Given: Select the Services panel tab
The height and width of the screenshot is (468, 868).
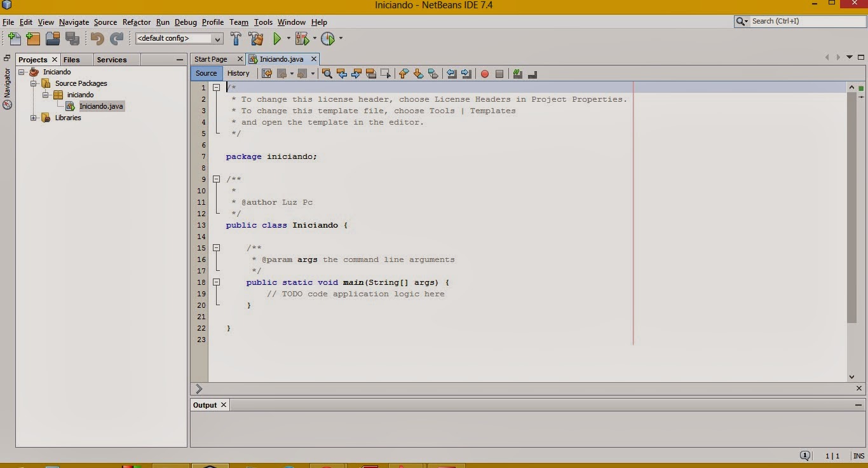Looking at the screenshot, I should click(x=112, y=59).
